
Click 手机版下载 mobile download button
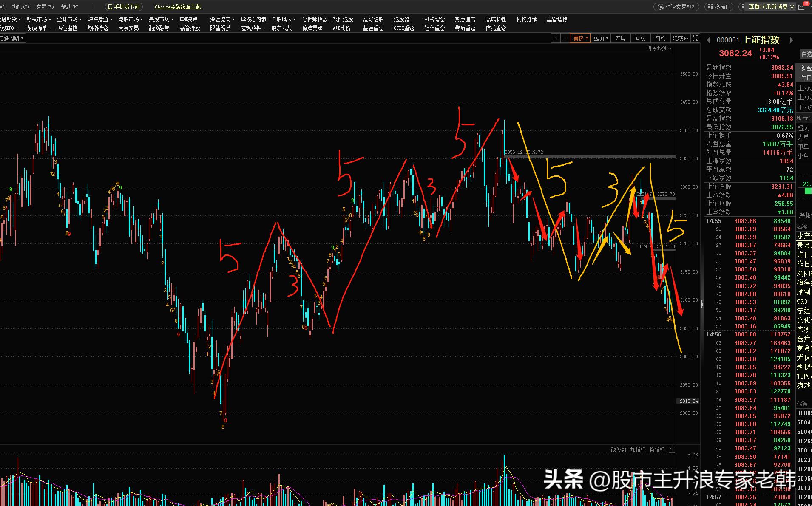tap(124, 7)
